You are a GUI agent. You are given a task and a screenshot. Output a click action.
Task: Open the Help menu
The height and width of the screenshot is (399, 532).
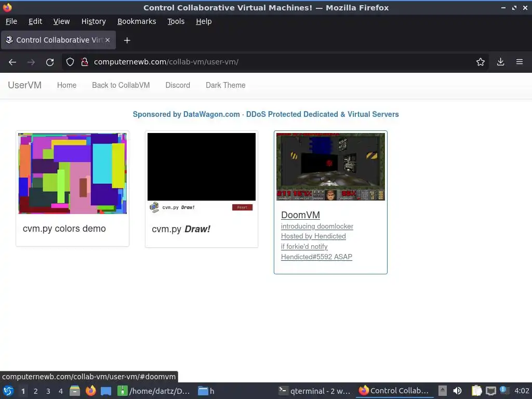pyautogui.click(x=204, y=21)
